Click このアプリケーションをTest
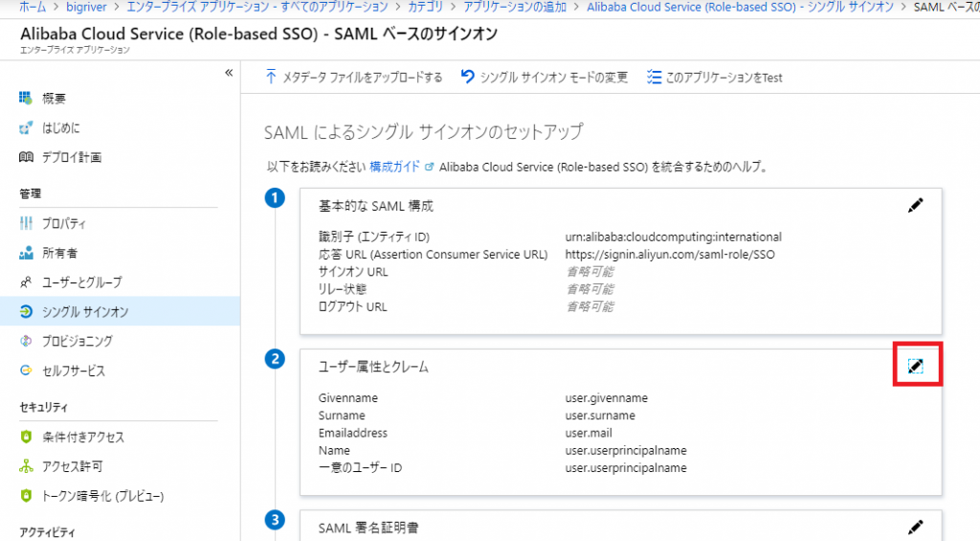The image size is (980, 541). (x=724, y=78)
